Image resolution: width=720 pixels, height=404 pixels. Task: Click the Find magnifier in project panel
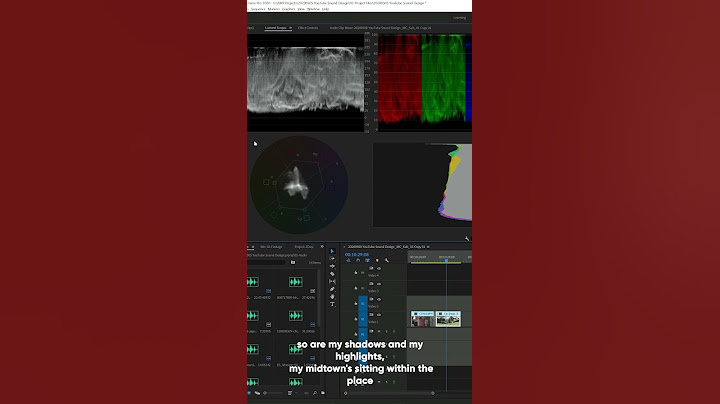pyautogui.click(x=315, y=393)
